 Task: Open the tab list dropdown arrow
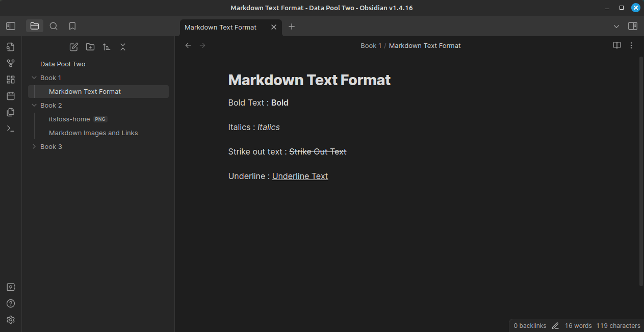(x=616, y=27)
